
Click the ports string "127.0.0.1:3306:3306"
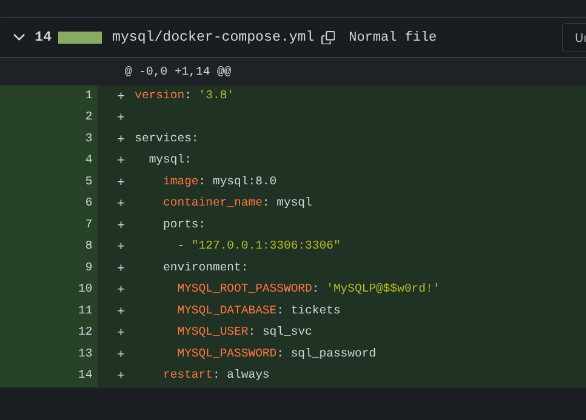pos(266,245)
